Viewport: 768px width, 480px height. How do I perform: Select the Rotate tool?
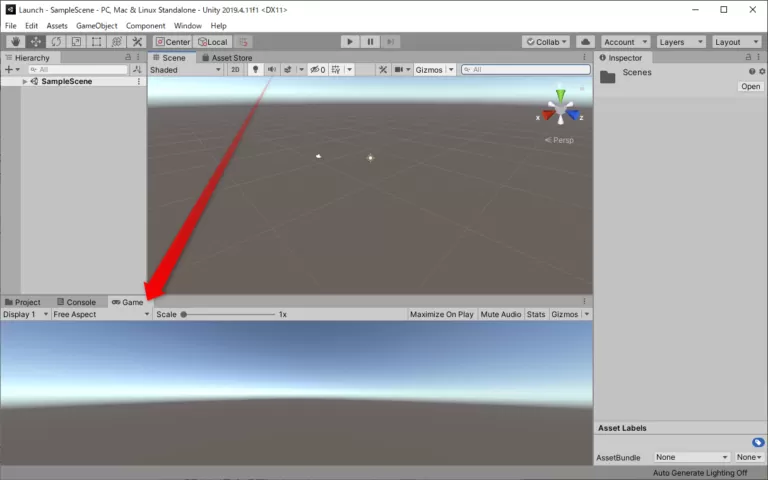click(56, 42)
